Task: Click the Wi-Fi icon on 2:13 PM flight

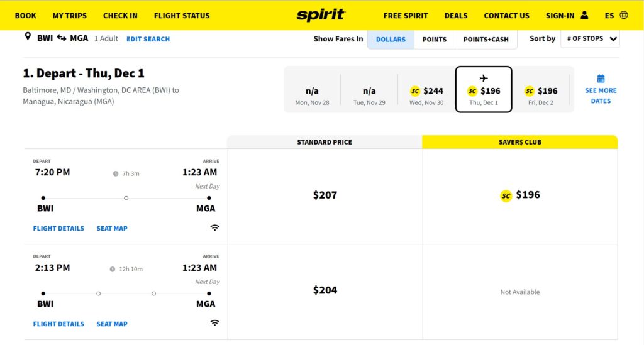Action: (214, 323)
